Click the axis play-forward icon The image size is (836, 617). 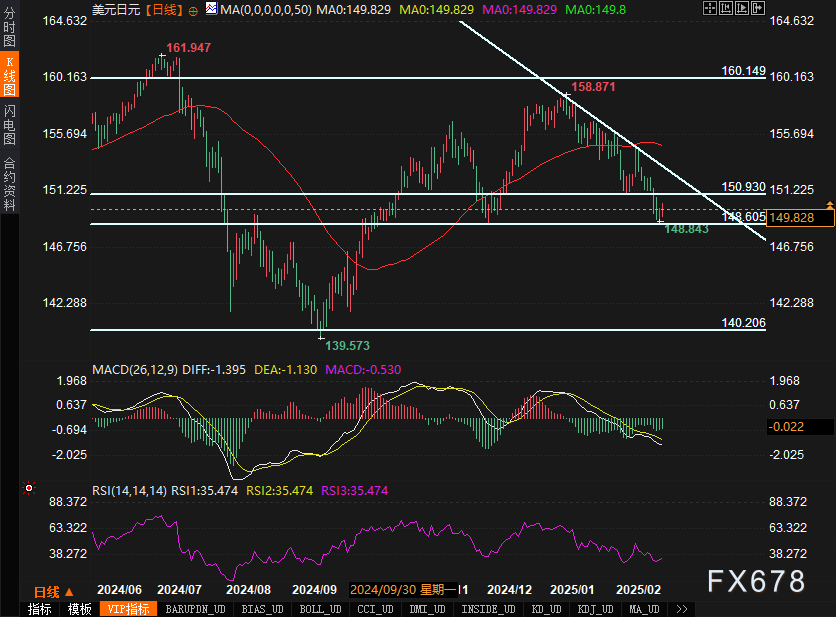click(x=742, y=8)
